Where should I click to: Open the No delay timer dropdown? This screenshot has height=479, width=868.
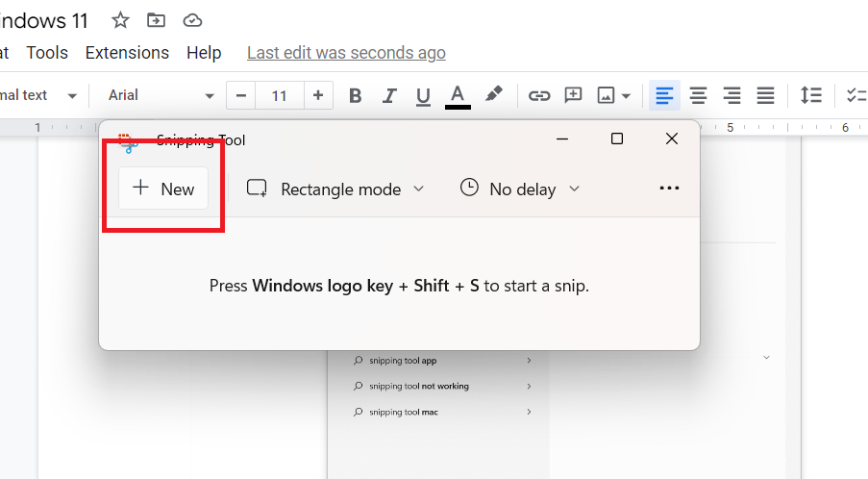click(x=520, y=189)
